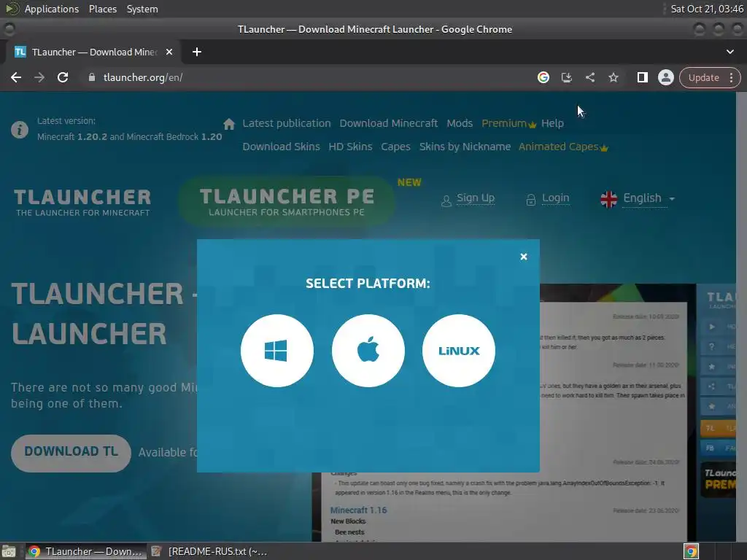Open the Chrome profile avatar
The width and height of the screenshot is (747, 560).
(x=665, y=77)
